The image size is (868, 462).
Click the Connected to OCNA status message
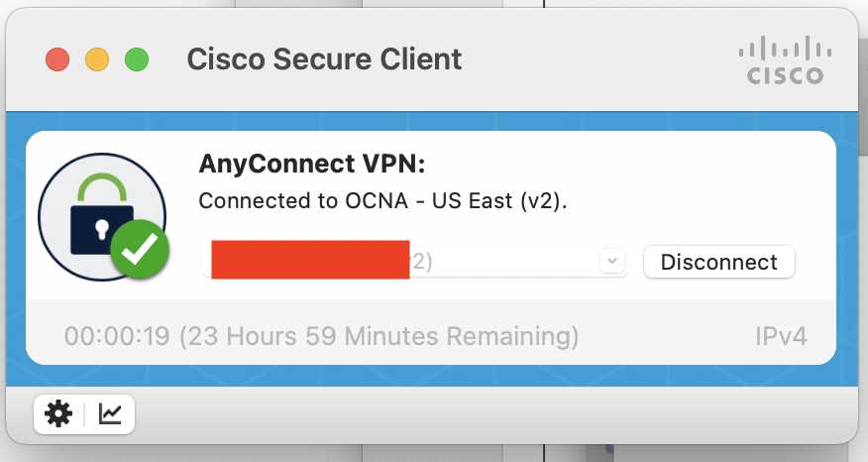383,200
